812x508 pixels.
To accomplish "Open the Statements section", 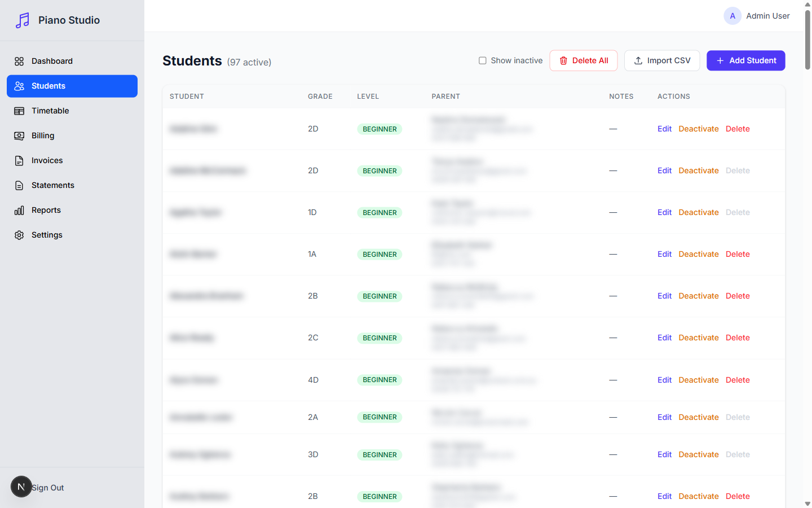I will click(72, 185).
